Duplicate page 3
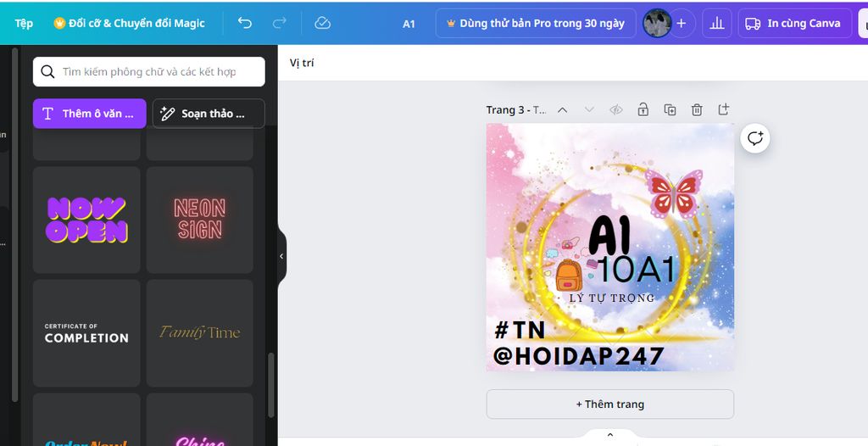This screenshot has height=446, width=868. point(670,109)
